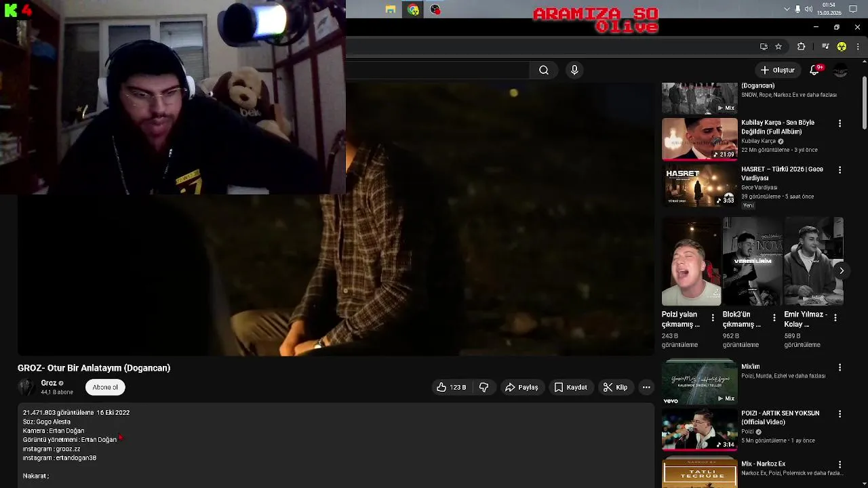Show hidden system tray icons chevron
Image resolution: width=868 pixels, height=488 pixels.
coord(787,9)
